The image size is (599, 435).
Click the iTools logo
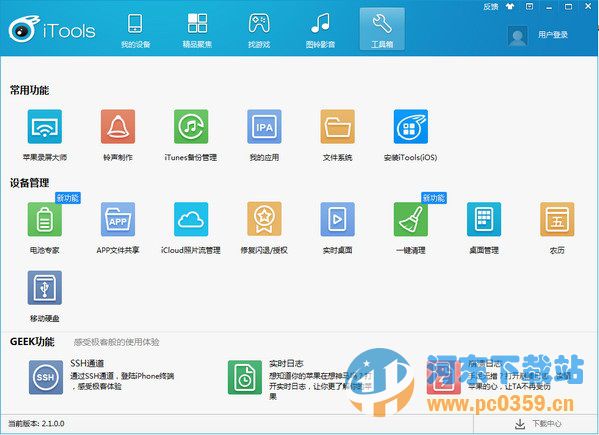click(52, 29)
